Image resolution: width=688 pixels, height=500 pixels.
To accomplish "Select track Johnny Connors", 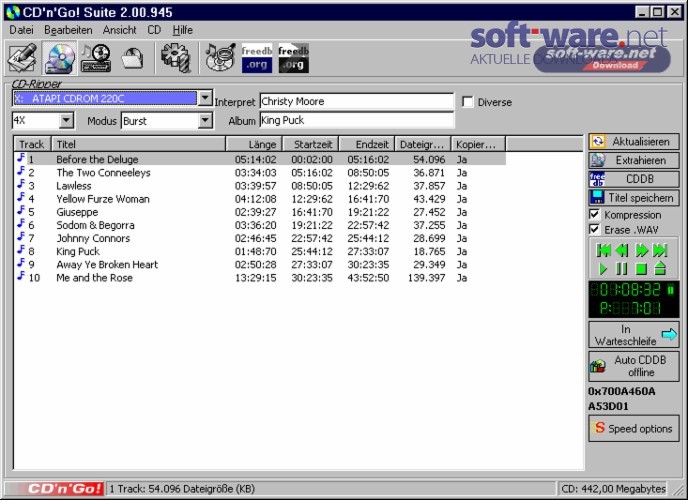I will [x=260, y=238].
